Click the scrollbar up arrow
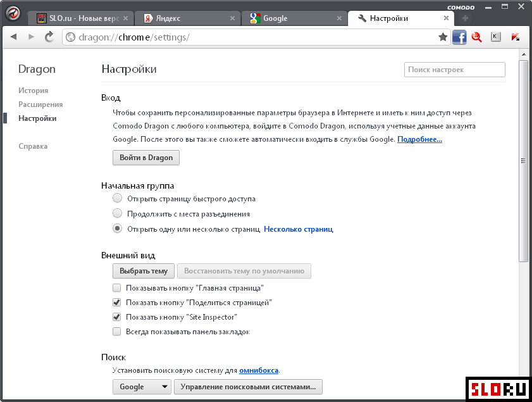Viewport: 532px width, 402px height. (524, 54)
